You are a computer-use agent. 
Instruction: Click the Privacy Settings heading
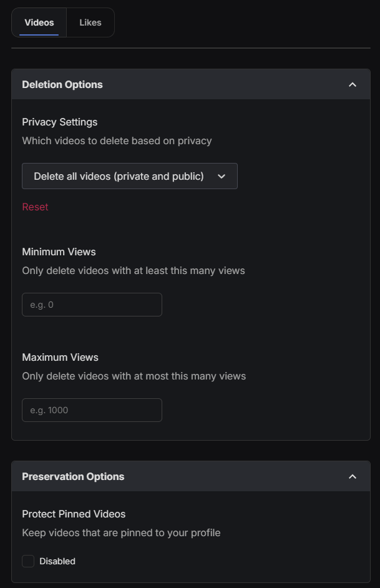60,122
